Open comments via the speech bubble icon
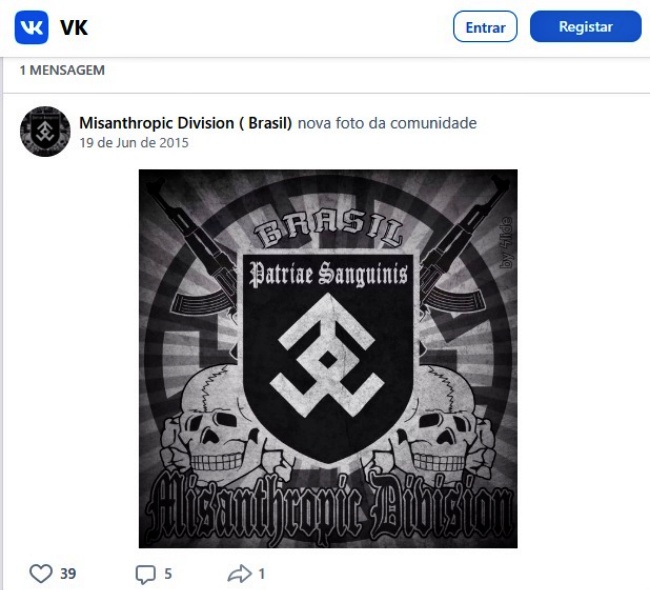650x590 pixels. [146, 574]
